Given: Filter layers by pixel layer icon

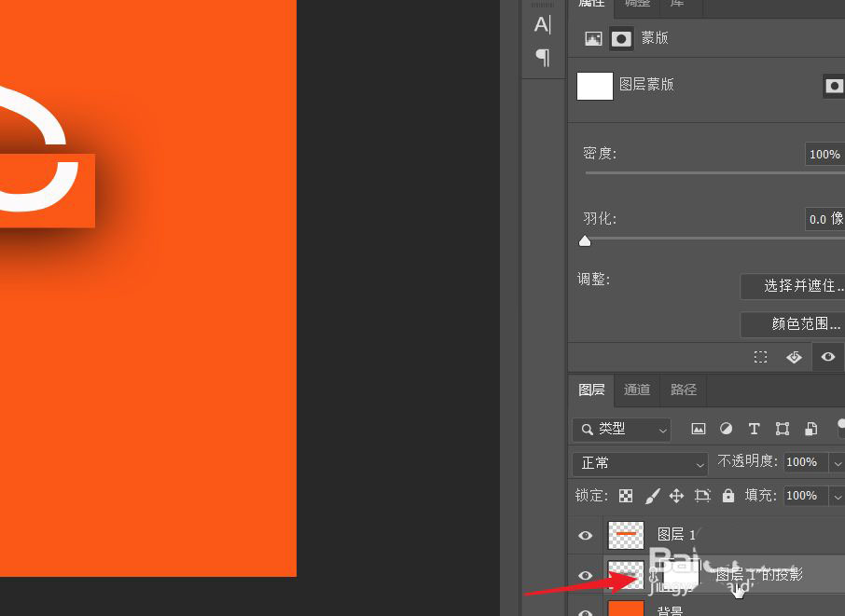Looking at the screenshot, I should [699, 429].
